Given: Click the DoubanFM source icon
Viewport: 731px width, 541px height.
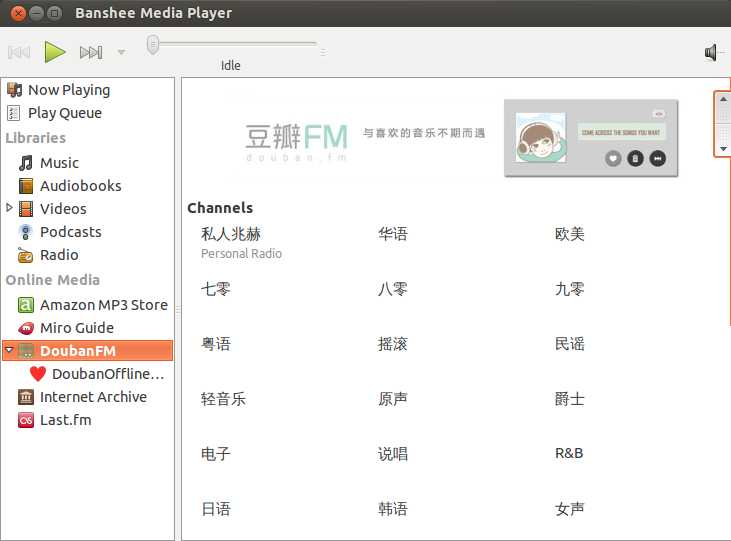Looking at the screenshot, I should [x=26, y=351].
